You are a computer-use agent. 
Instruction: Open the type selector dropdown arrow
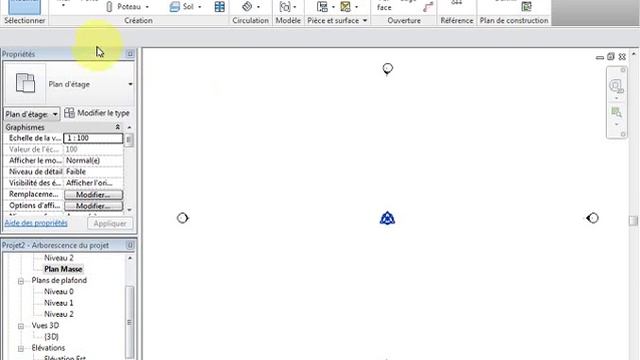pyautogui.click(x=130, y=84)
